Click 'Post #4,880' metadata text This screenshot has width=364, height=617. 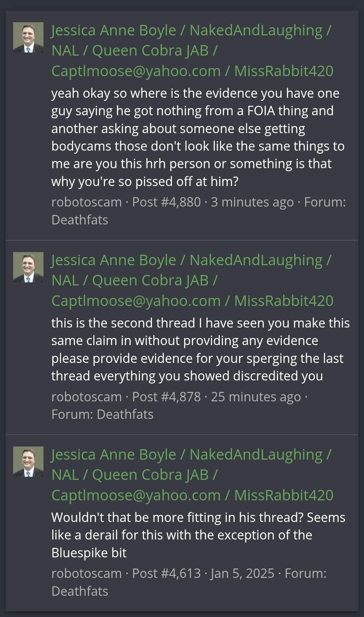[166, 202]
